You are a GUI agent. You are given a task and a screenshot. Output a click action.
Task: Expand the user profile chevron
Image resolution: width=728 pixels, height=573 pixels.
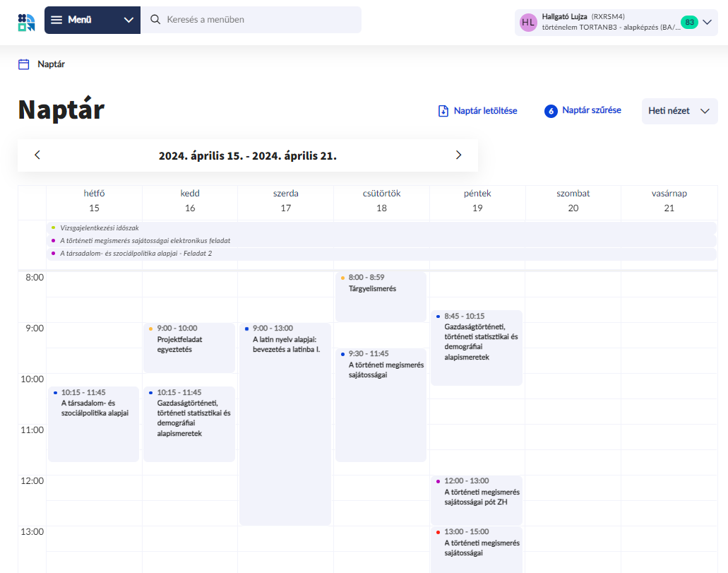pyautogui.click(x=708, y=22)
